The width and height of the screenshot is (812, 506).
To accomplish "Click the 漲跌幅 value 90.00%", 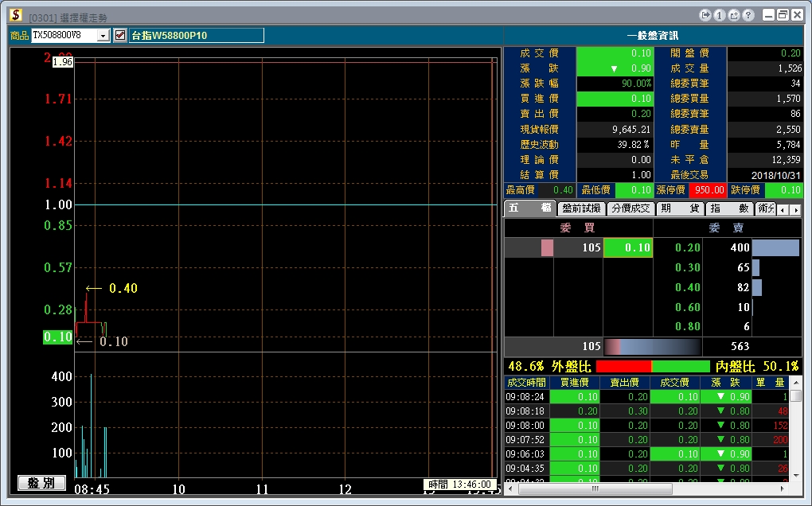I will click(636, 84).
